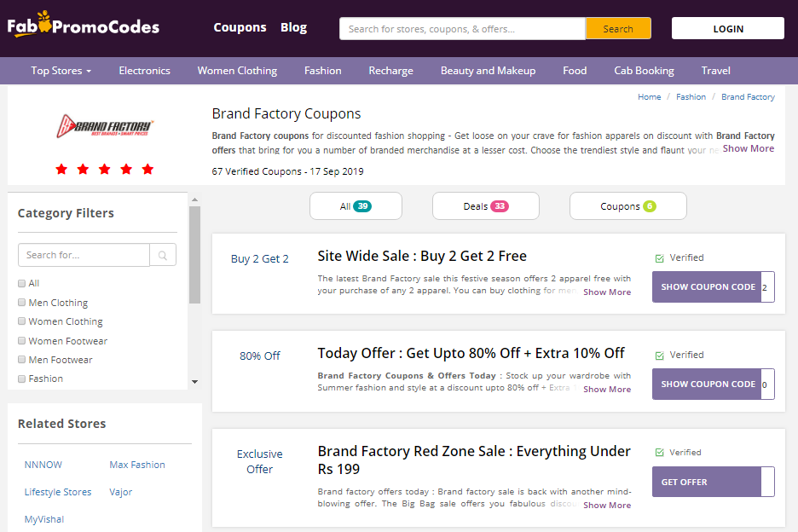The image size is (798, 532).
Task: Click the third red rating star
Action: [105, 169]
